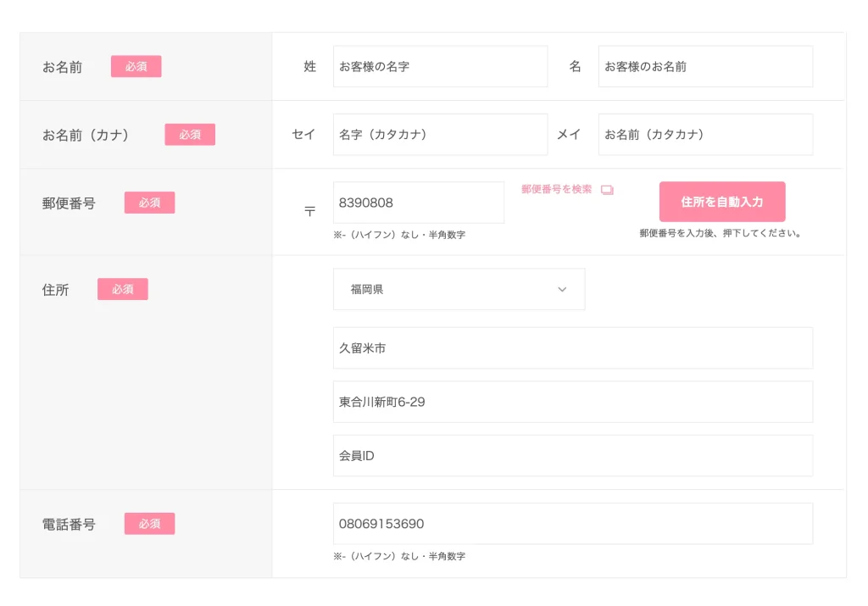Focus the セイ katakana surname field
The width and height of the screenshot is (868, 606).
(x=440, y=135)
